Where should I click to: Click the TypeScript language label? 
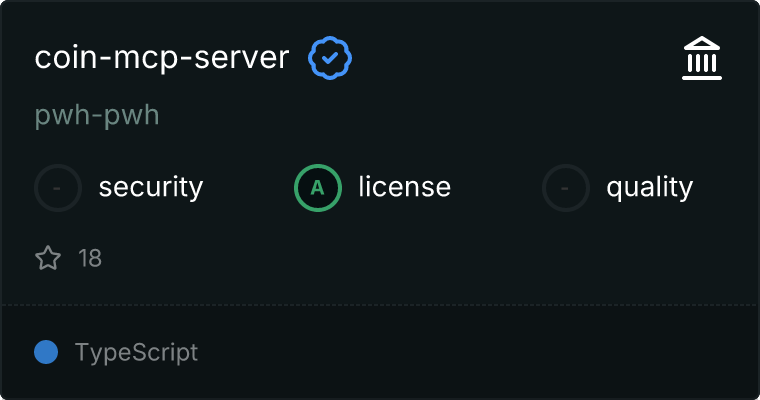136,352
